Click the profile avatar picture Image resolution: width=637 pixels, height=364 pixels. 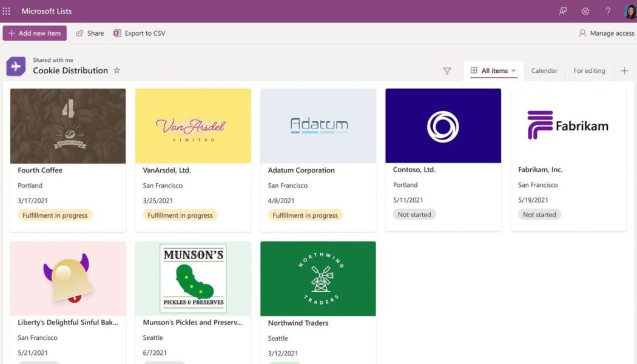coord(629,10)
